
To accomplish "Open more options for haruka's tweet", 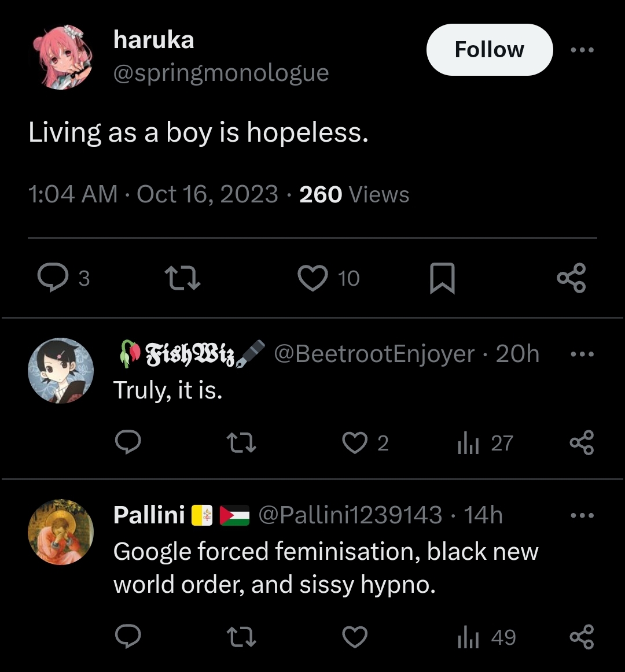I will click(x=582, y=50).
